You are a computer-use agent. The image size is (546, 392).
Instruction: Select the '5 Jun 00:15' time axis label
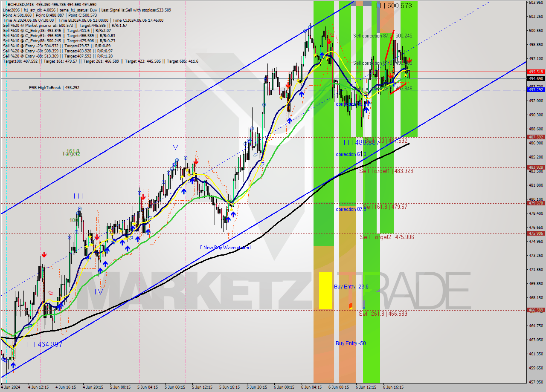coord(120,387)
